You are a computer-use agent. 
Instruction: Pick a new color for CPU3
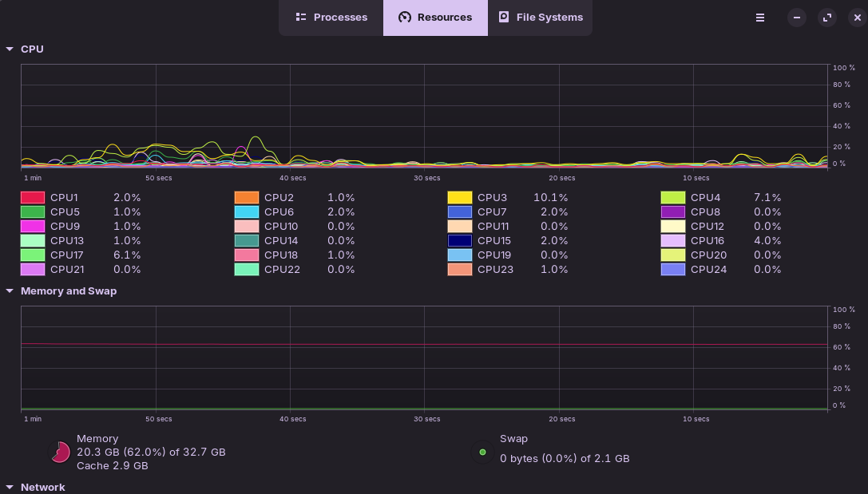pyautogui.click(x=460, y=198)
